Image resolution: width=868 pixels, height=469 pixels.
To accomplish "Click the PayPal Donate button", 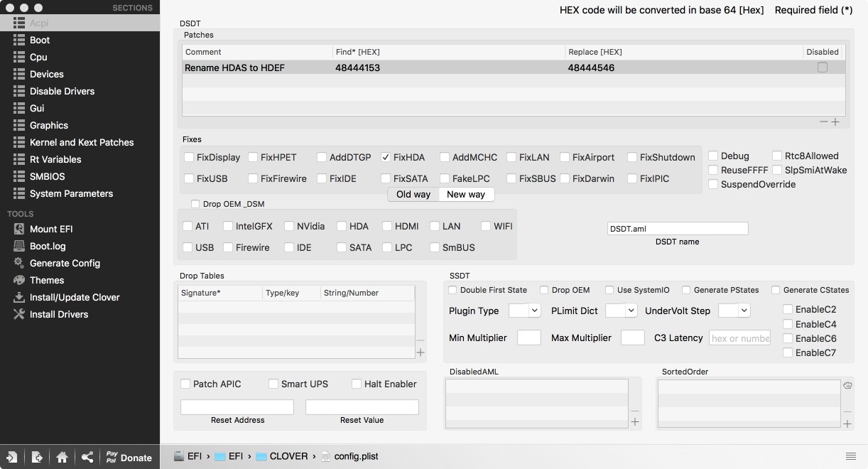I will coord(128,457).
